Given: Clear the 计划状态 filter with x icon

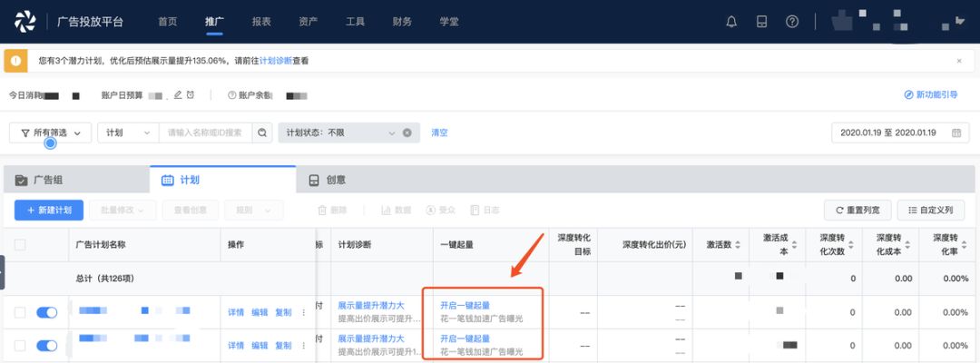Looking at the screenshot, I should [407, 132].
